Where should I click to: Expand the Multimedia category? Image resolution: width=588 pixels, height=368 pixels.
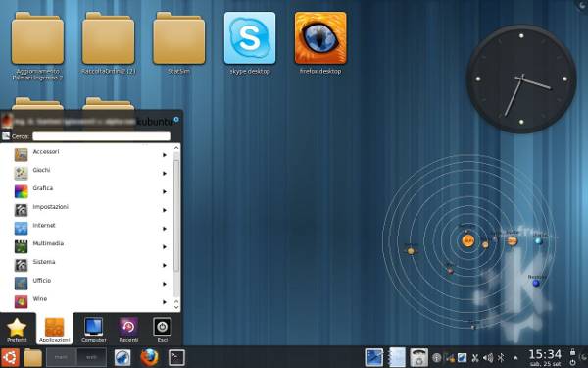point(90,246)
